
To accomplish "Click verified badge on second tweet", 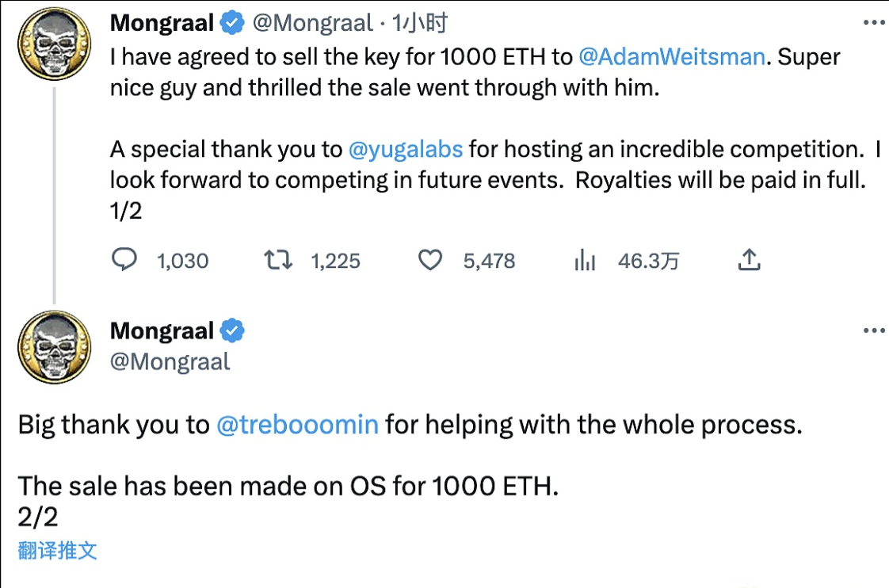I will (x=231, y=330).
